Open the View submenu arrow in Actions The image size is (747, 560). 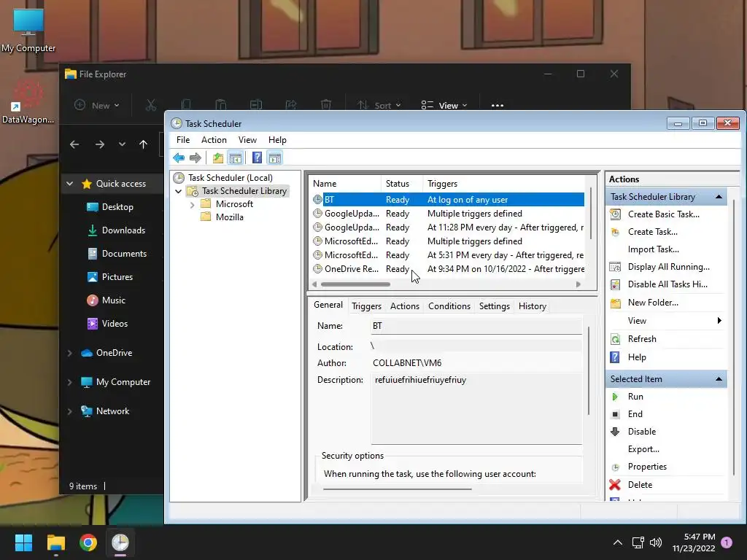[719, 321]
